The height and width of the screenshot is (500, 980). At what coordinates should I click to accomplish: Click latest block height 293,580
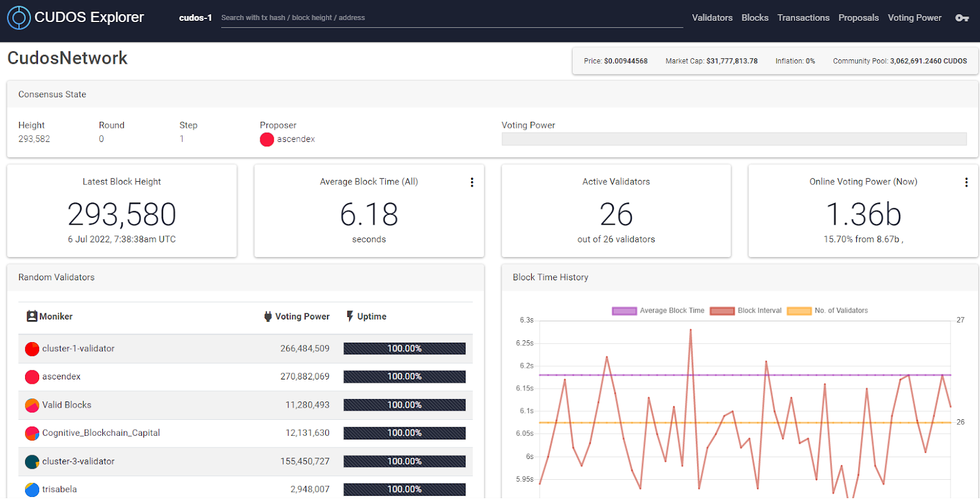pyautogui.click(x=122, y=214)
